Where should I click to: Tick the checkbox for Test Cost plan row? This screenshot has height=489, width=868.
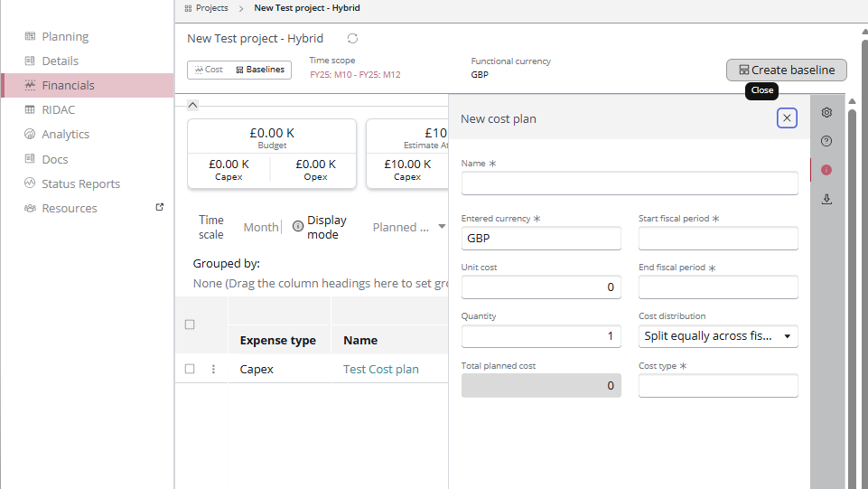(x=190, y=369)
